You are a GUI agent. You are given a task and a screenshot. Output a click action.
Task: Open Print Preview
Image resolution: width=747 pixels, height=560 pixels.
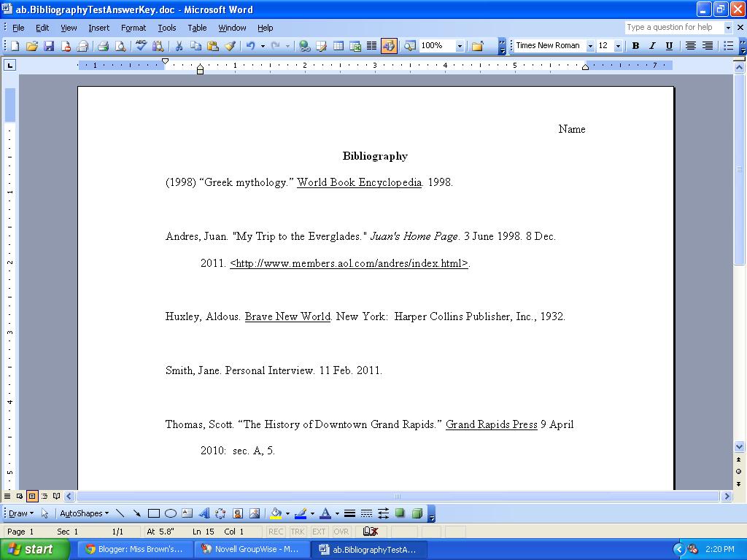point(119,45)
